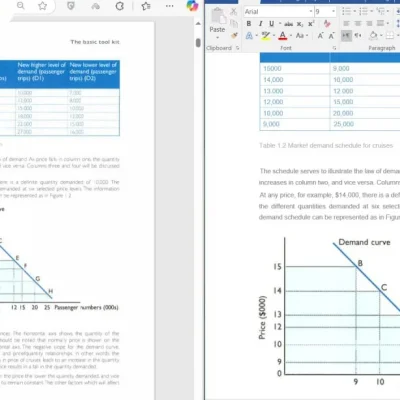The image size is (400, 400).
Task: Center the paragraph text
Action: click(x=358, y=24)
